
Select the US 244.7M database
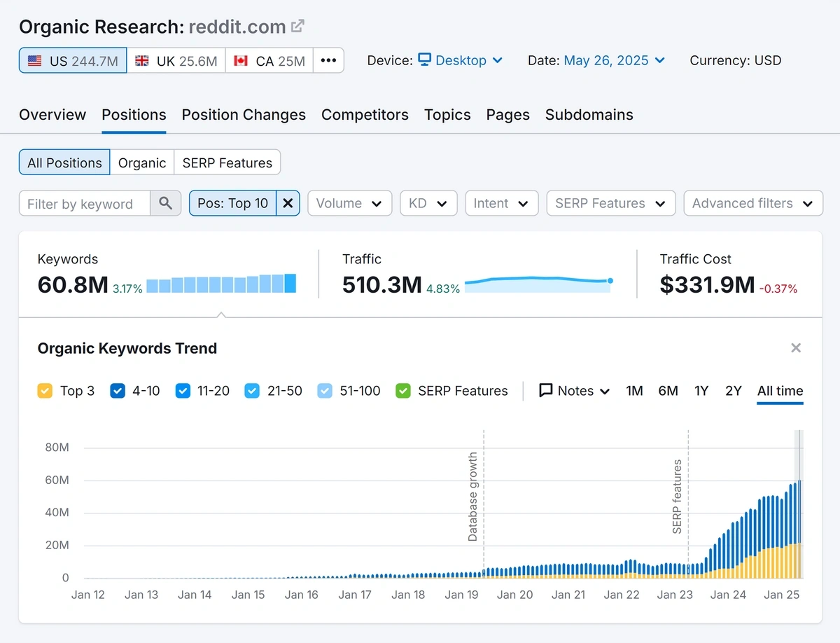coord(73,60)
